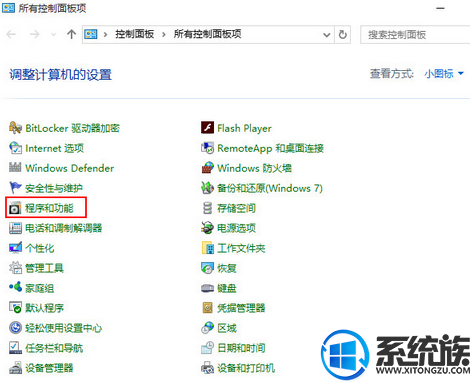Click the 日期和时间 clock icon
Image resolution: width=470 pixels, height=383 pixels.
pos(207,348)
